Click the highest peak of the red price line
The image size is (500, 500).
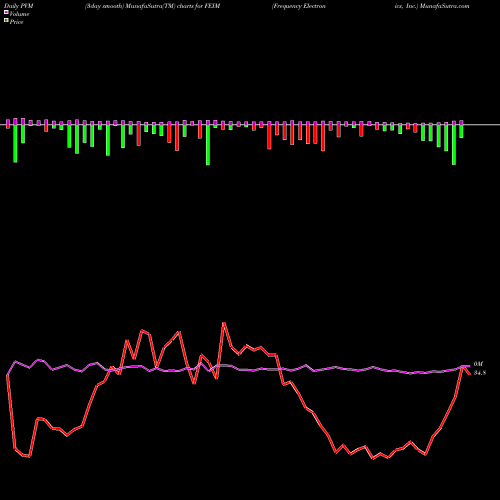tap(224, 323)
